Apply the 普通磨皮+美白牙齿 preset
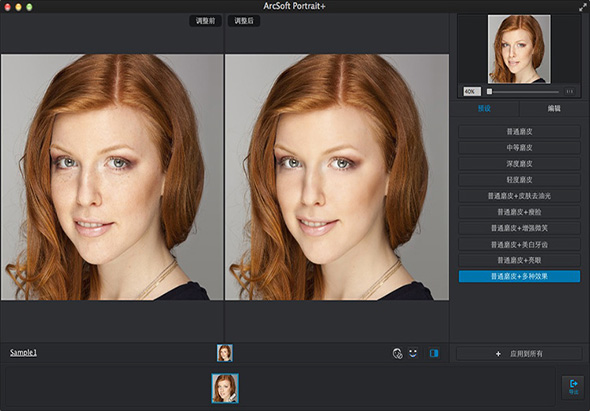This screenshot has height=411, width=590. (x=519, y=245)
